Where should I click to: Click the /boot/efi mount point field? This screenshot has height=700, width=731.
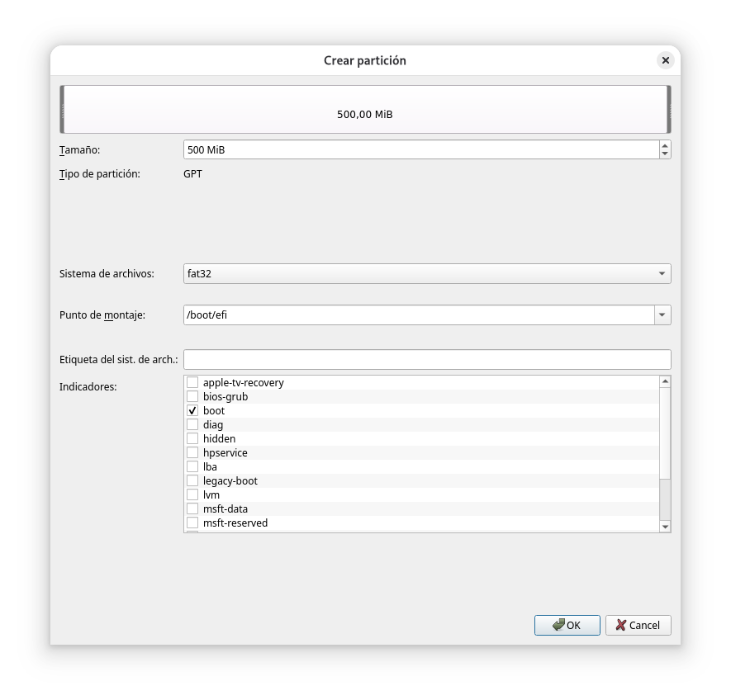419,315
